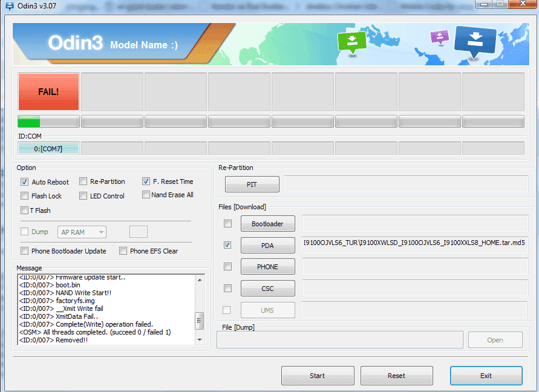Click the red FAIL! status box
Screen dimensions: 539x392
coord(48,92)
